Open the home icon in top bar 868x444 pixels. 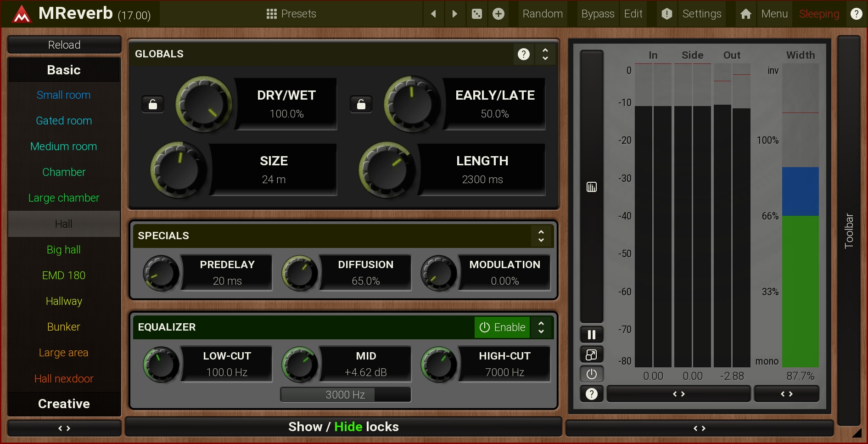coord(746,14)
